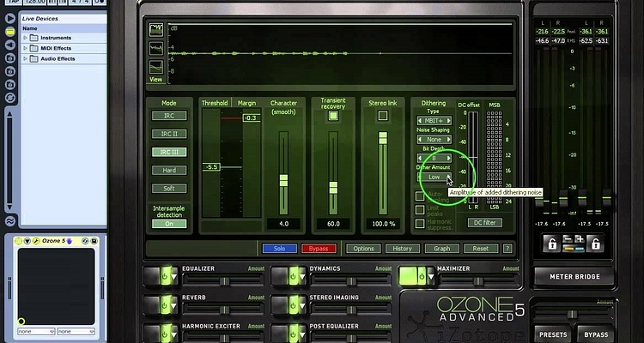Open the Plug-in Device browser icon
Image resolution: width=644 pixels, height=343 pixels.
tap(10, 45)
